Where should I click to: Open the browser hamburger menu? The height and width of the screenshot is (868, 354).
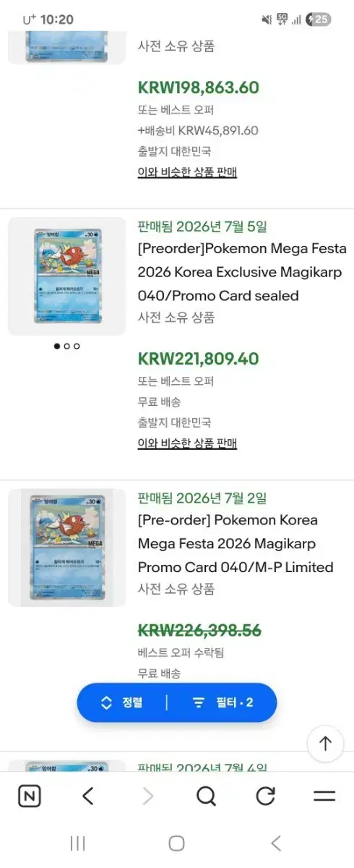click(324, 796)
